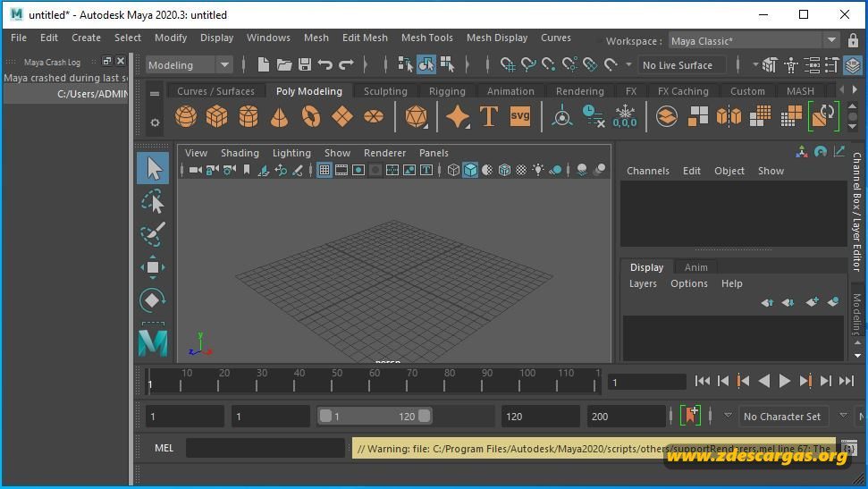Click the Open Scene folder icon
The width and height of the screenshot is (868, 489).
[284, 64]
